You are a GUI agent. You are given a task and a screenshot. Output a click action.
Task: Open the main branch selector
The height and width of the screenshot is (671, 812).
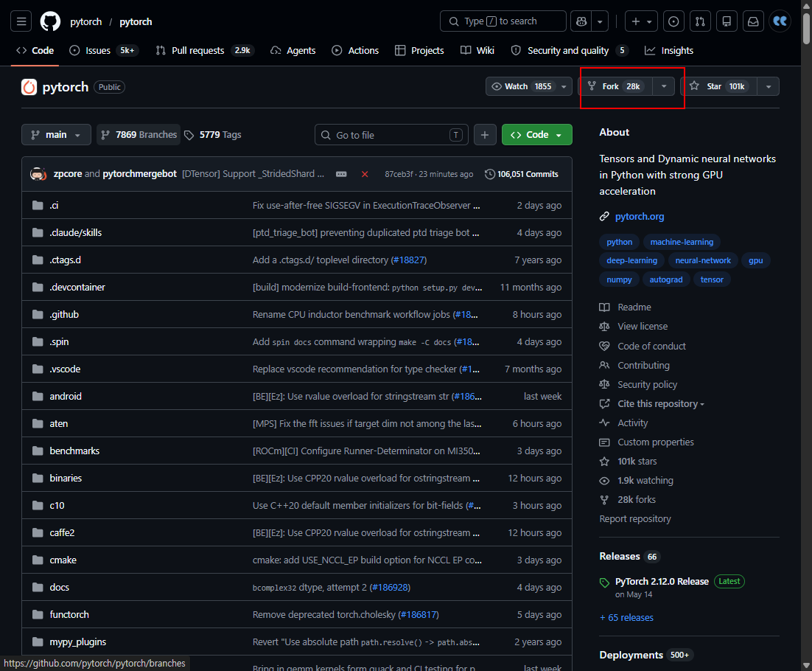point(56,135)
